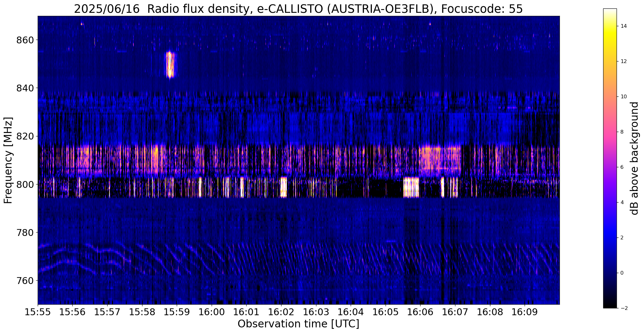The width and height of the screenshot is (644, 333).
Task: Click the colorbar gradient strip
Action: click(x=610, y=159)
